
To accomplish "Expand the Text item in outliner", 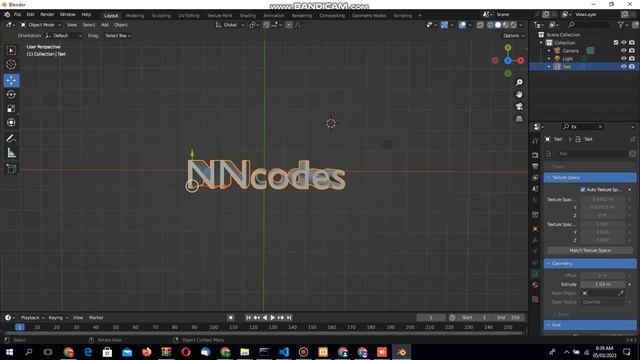I will click(549, 67).
